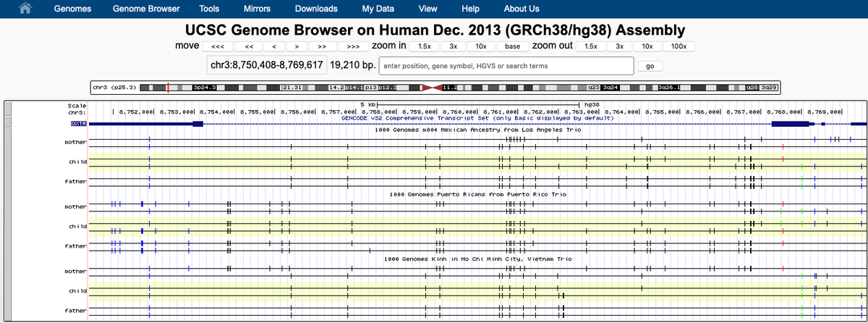Zoom out 3x
Viewport: 868px width, 323px height.
pyautogui.click(x=619, y=46)
